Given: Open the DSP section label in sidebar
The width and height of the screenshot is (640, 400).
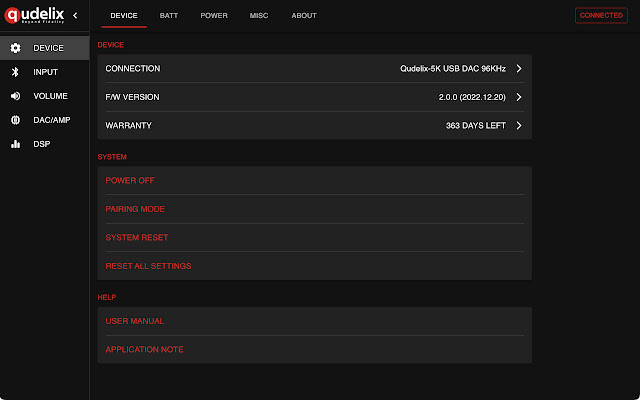Looking at the screenshot, I should click(x=42, y=144).
